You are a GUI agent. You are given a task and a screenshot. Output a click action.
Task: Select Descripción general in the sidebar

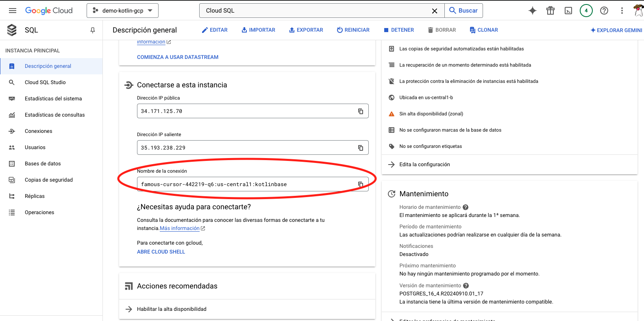point(51,66)
